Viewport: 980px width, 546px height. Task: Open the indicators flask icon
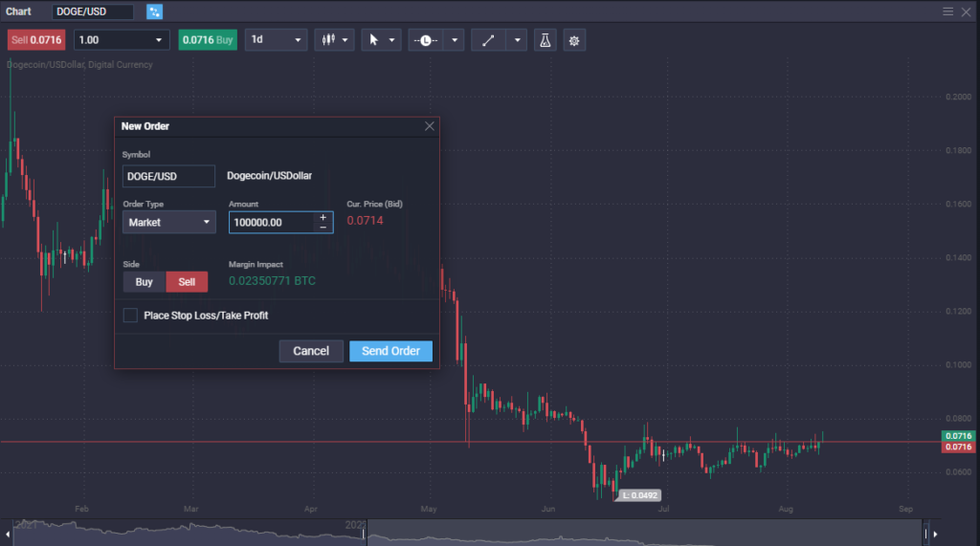[x=545, y=40]
